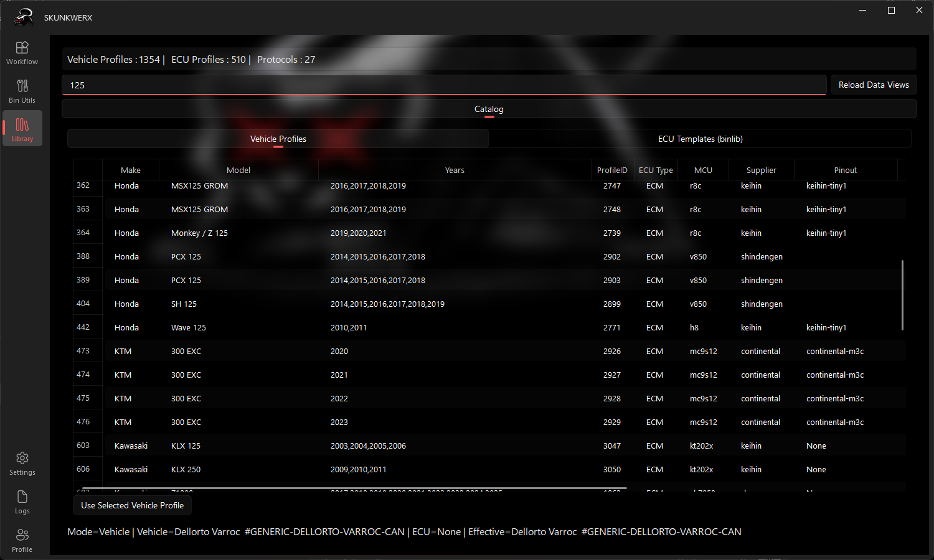This screenshot has width=934, height=560.
Task: Open the Logs page
Action: point(22,502)
